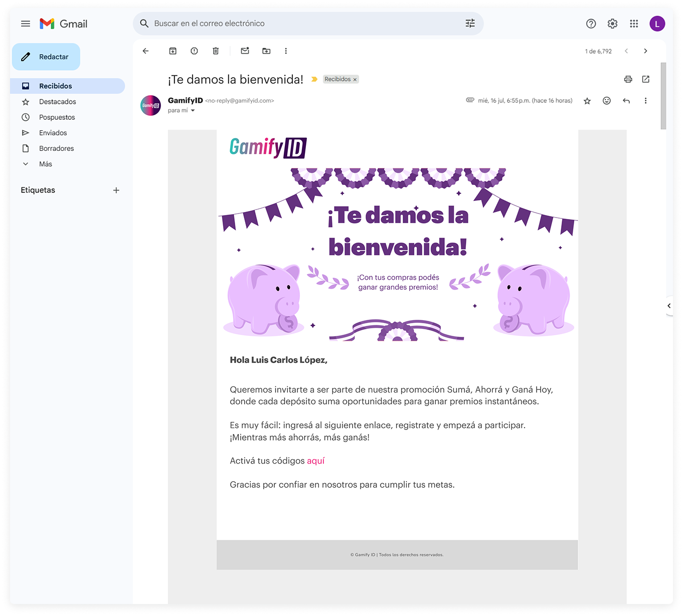Follow the 'aquí' link in email

pyautogui.click(x=315, y=461)
